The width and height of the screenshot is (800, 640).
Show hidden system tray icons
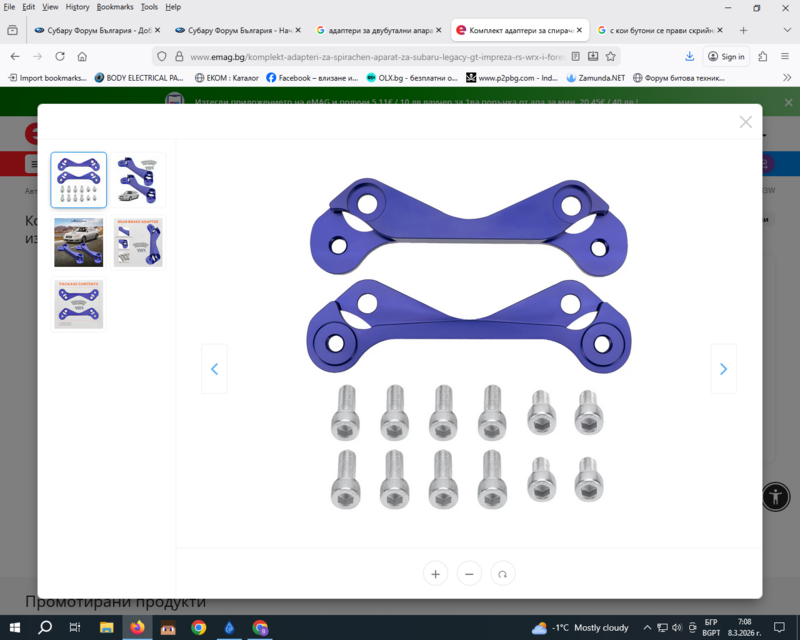647,628
